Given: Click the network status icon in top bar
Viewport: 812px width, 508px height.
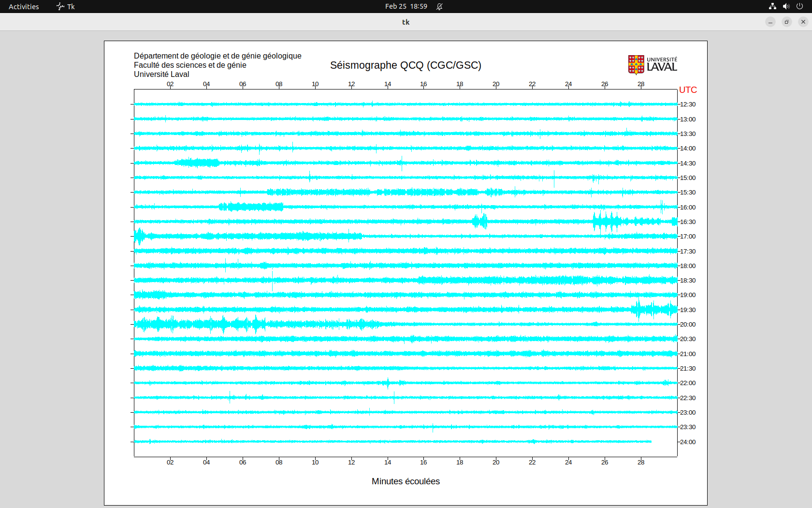Looking at the screenshot, I should [x=772, y=6].
